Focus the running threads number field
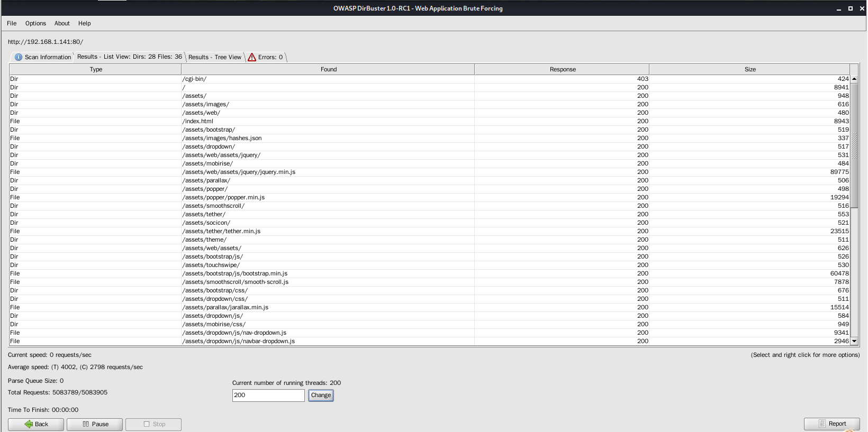868x432 pixels. pyautogui.click(x=268, y=395)
